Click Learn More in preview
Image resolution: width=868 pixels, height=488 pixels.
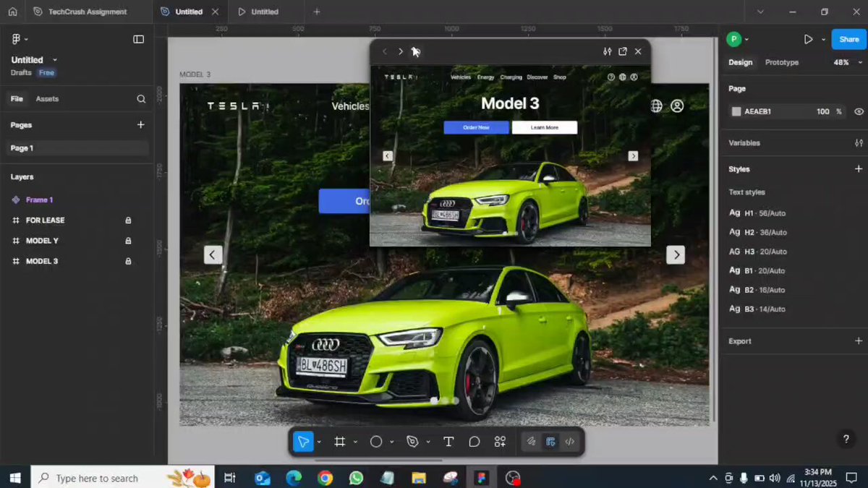[x=545, y=128]
